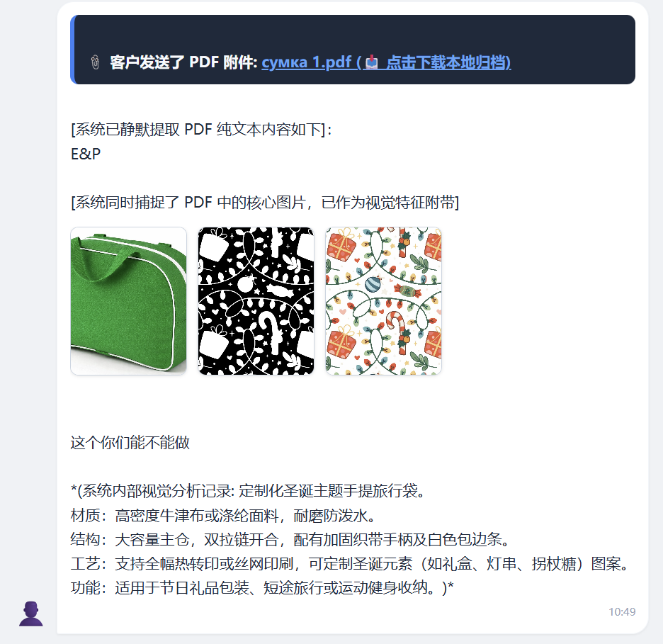Click the 材质 material description line
The height and width of the screenshot is (644, 663).
point(223,516)
